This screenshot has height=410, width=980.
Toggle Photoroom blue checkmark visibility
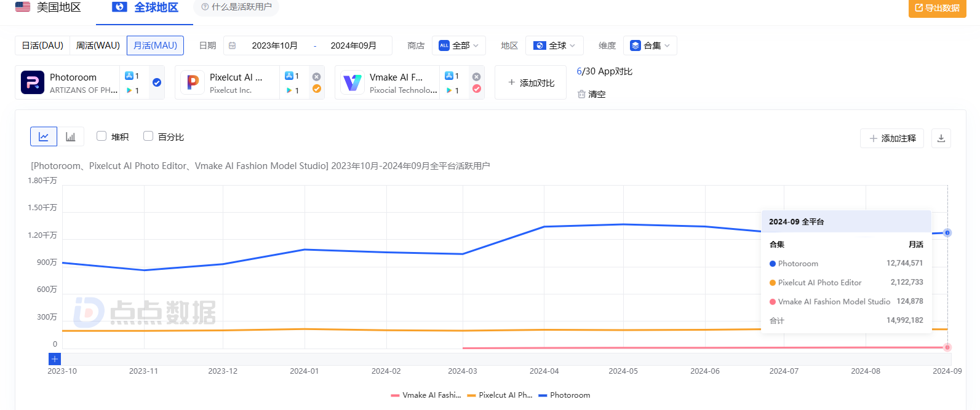pyautogui.click(x=157, y=82)
